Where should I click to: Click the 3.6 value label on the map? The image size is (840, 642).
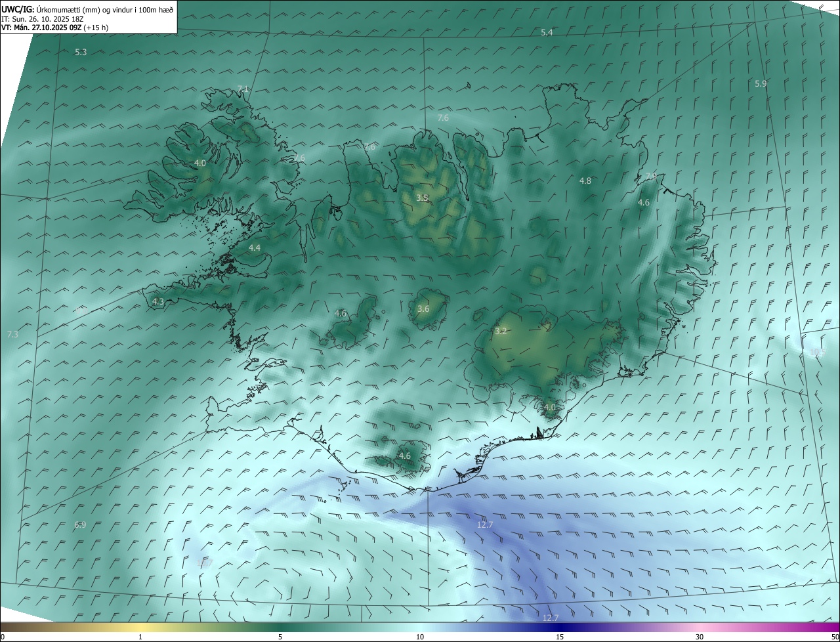[x=423, y=309]
